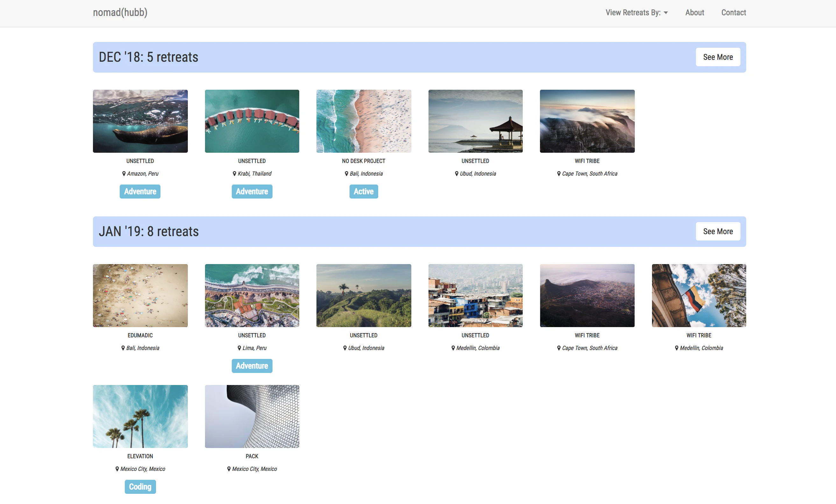The image size is (836, 504).
Task: Open the PACK Mexico City building photo
Action: [x=252, y=416]
